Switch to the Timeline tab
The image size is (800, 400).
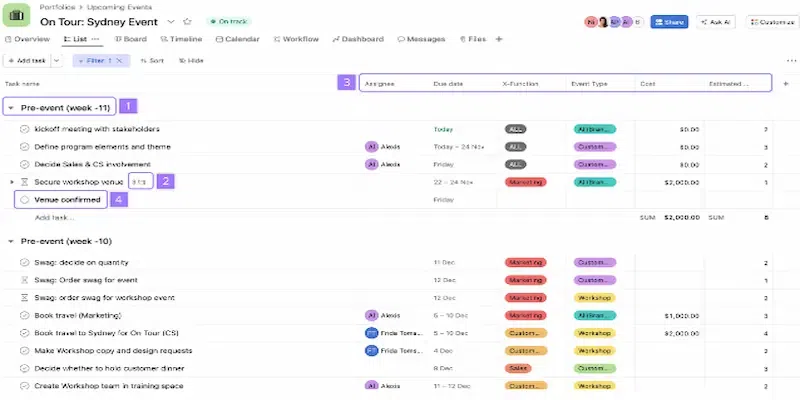coord(181,39)
